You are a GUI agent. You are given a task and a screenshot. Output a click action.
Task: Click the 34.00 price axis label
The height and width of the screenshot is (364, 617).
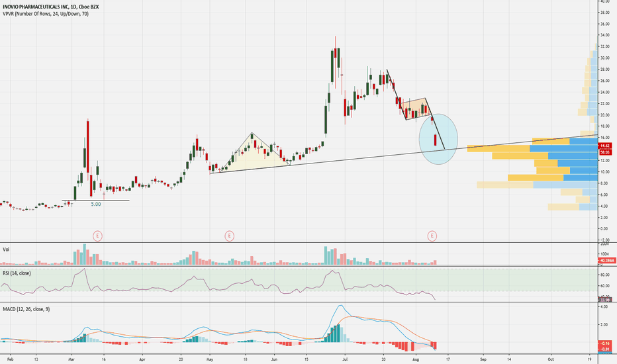(x=605, y=36)
